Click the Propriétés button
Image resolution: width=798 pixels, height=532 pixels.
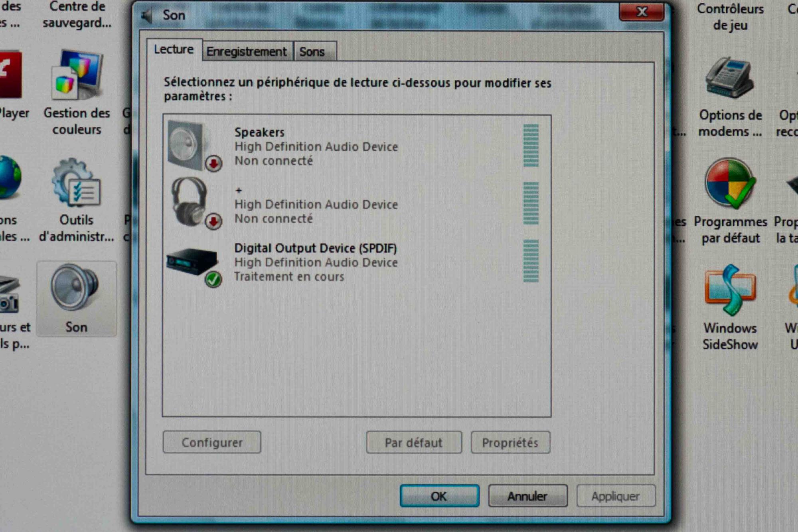(510, 442)
